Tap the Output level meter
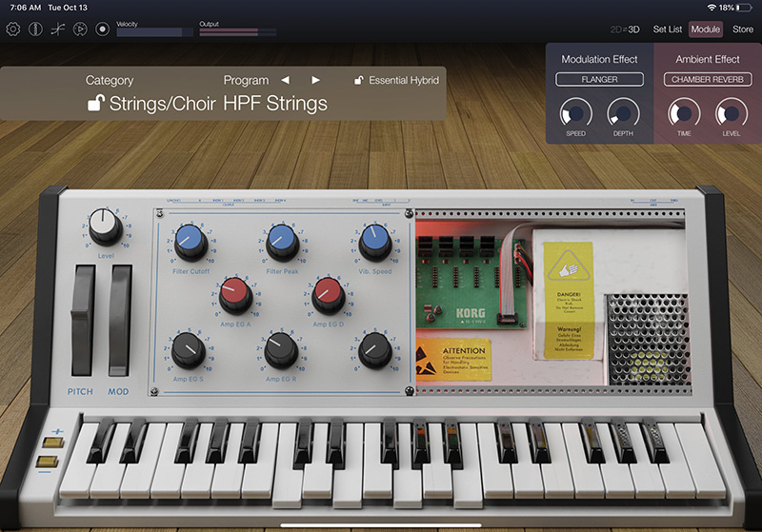 [238, 32]
